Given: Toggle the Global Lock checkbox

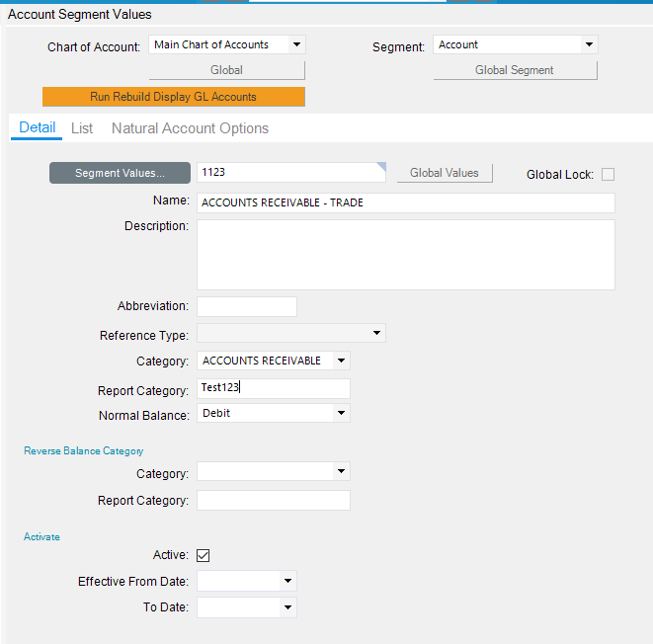Looking at the screenshot, I should tap(608, 175).
